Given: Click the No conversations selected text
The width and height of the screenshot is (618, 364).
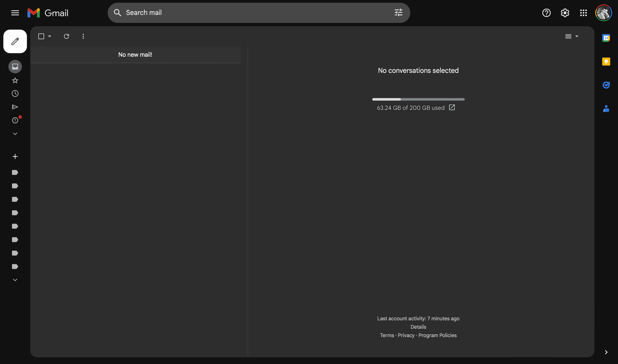Looking at the screenshot, I should [418, 71].
